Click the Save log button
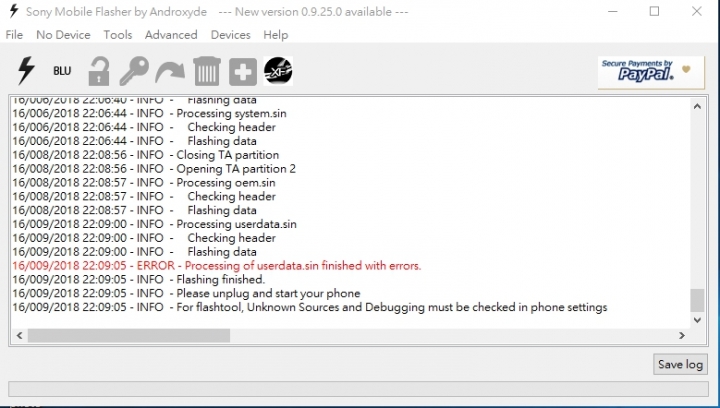Image resolution: width=720 pixels, height=408 pixels. pos(680,364)
